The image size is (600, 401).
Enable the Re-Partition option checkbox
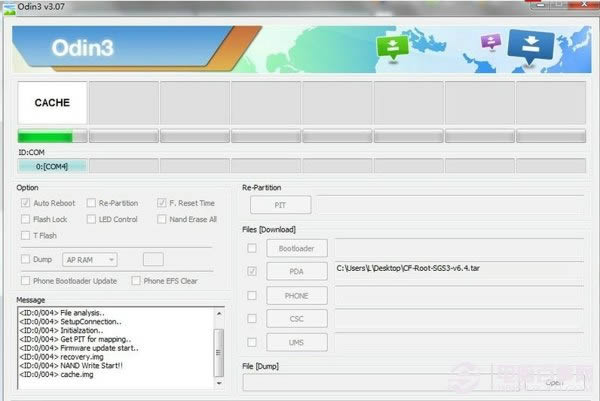[x=91, y=203]
